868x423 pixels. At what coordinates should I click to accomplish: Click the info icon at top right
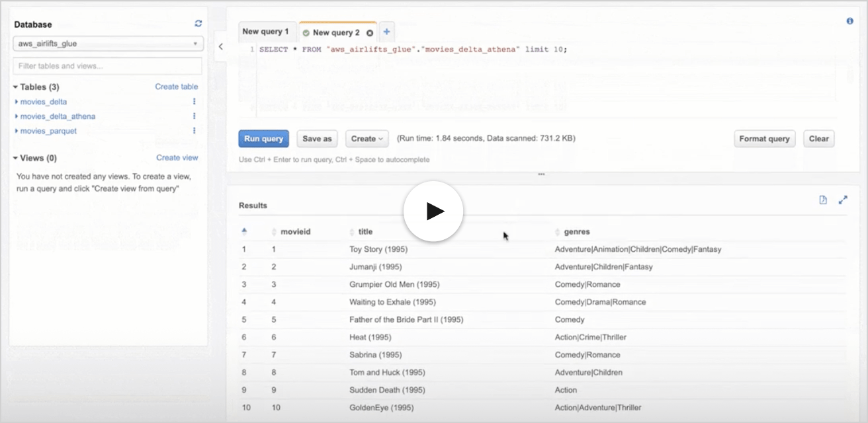pos(849,21)
